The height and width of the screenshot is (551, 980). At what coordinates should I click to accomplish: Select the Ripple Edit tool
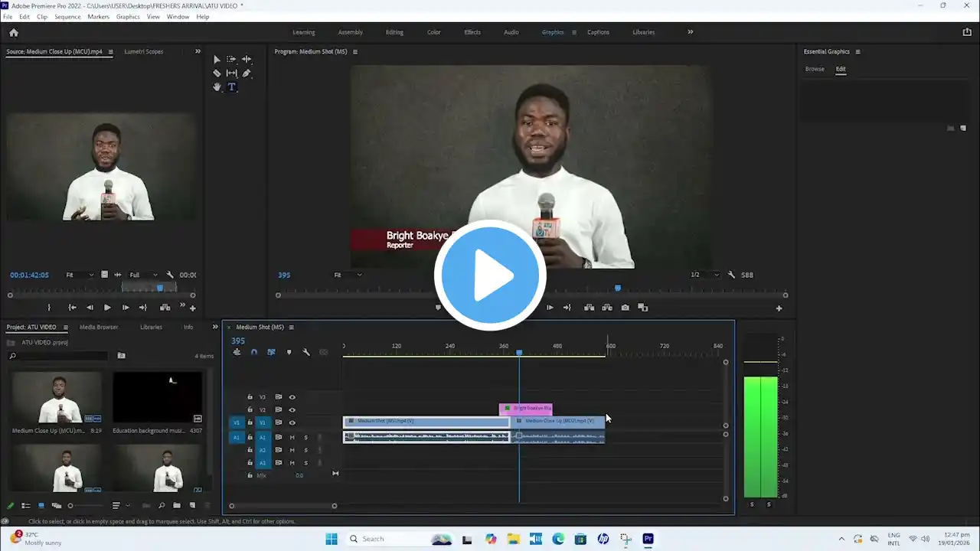coord(247,59)
